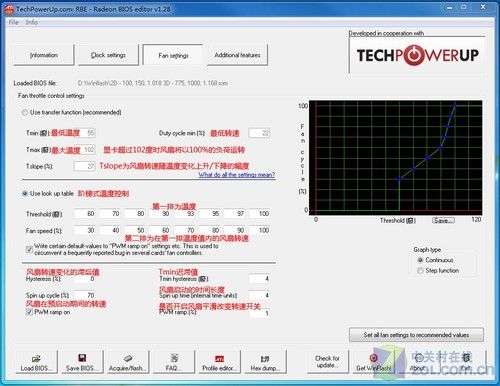The width and height of the screenshot is (500, 386).
Task: Click the RBE app icon in title bar
Action: pos(10,9)
